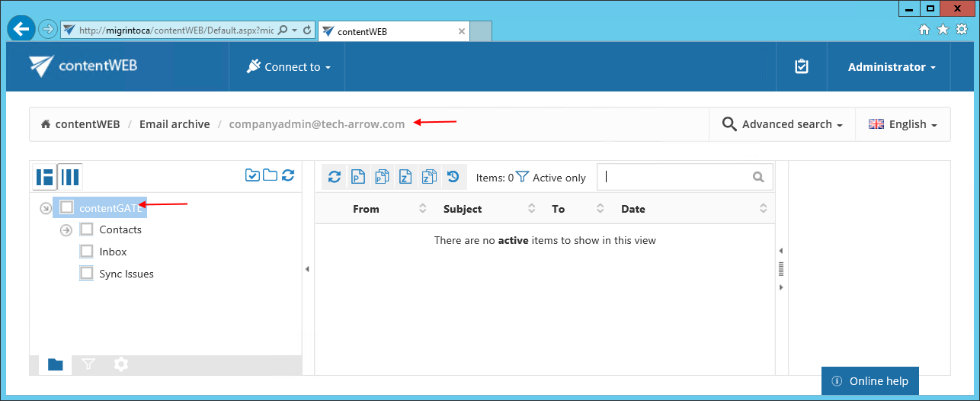Image resolution: width=980 pixels, height=401 pixels.
Task: Click the Active only label
Action: point(559,178)
